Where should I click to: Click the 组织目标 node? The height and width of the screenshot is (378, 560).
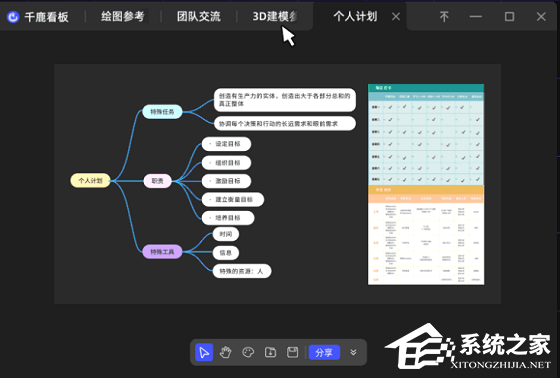coord(226,163)
